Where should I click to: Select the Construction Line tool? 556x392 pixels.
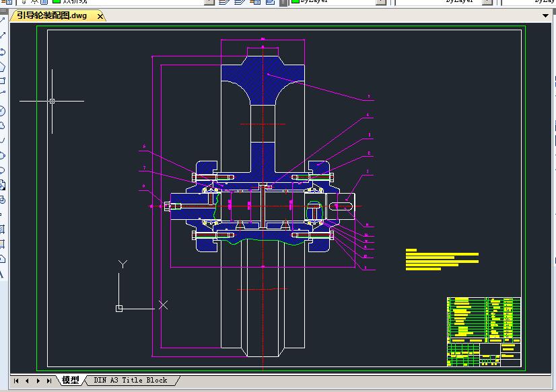click(x=2, y=36)
